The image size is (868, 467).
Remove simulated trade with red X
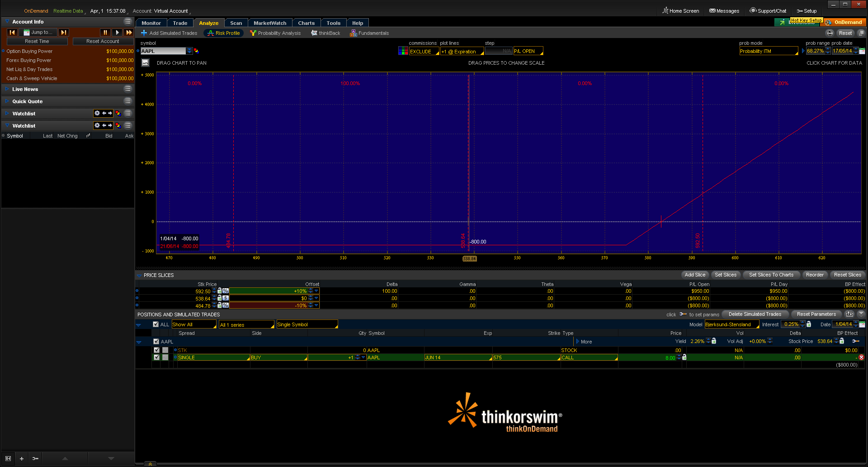861,357
